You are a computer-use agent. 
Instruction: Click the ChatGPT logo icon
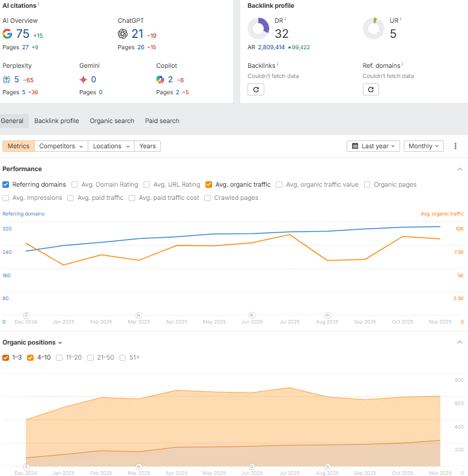tap(123, 34)
